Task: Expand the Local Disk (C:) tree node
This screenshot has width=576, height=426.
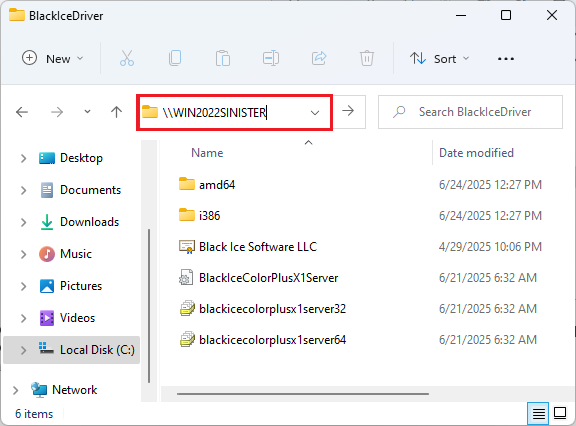Action: (23, 350)
